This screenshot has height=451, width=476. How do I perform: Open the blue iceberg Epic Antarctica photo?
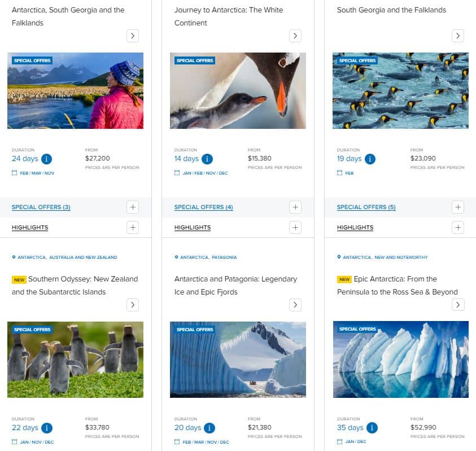[400, 359]
